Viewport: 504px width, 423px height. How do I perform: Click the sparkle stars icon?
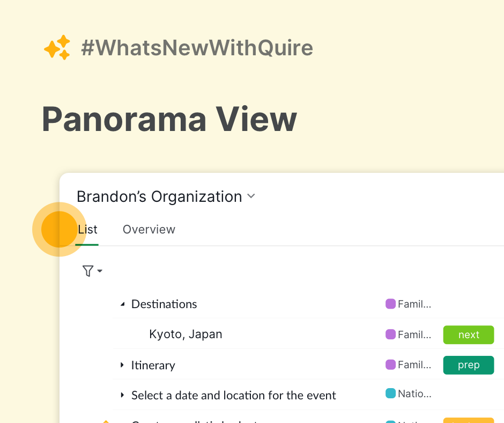point(57,47)
